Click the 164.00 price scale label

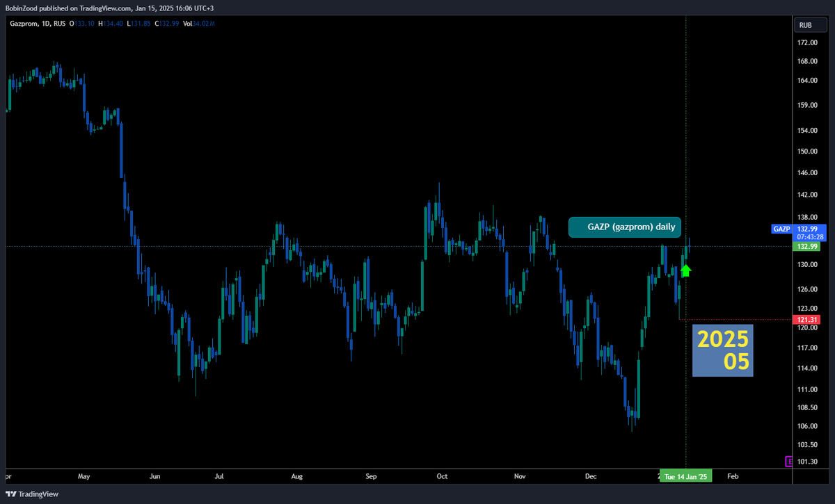point(807,81)
